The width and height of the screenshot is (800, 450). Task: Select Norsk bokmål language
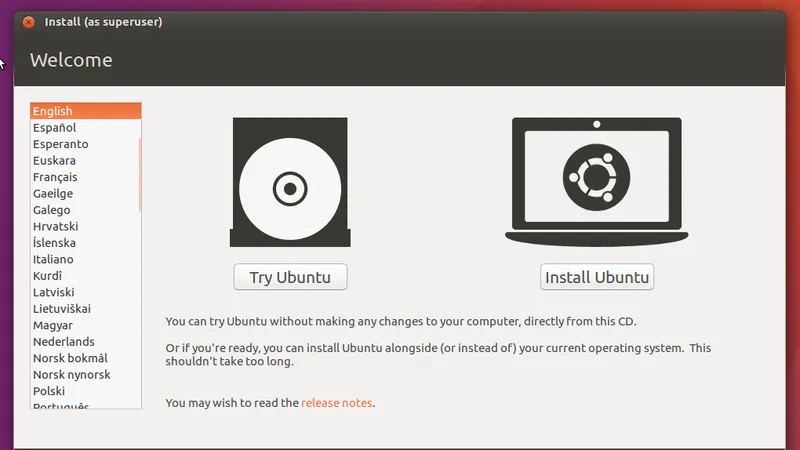click(x=86, y=358)
